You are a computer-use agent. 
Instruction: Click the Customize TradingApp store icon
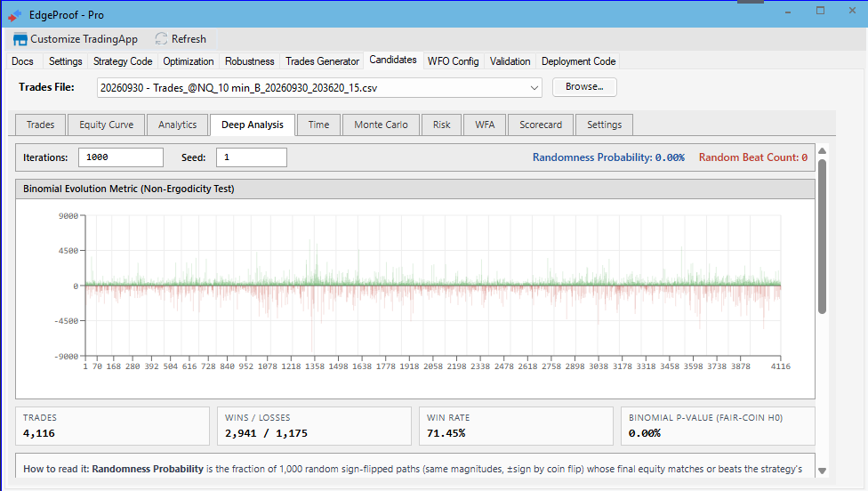pyautogui.click(x=20, y=39)
